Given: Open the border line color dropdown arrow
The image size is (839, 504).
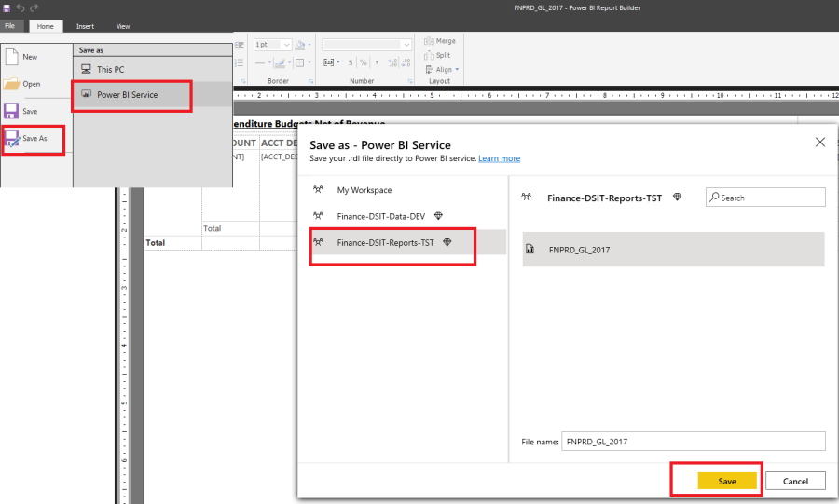Looking at the screenshot, I should pos(290,63).
